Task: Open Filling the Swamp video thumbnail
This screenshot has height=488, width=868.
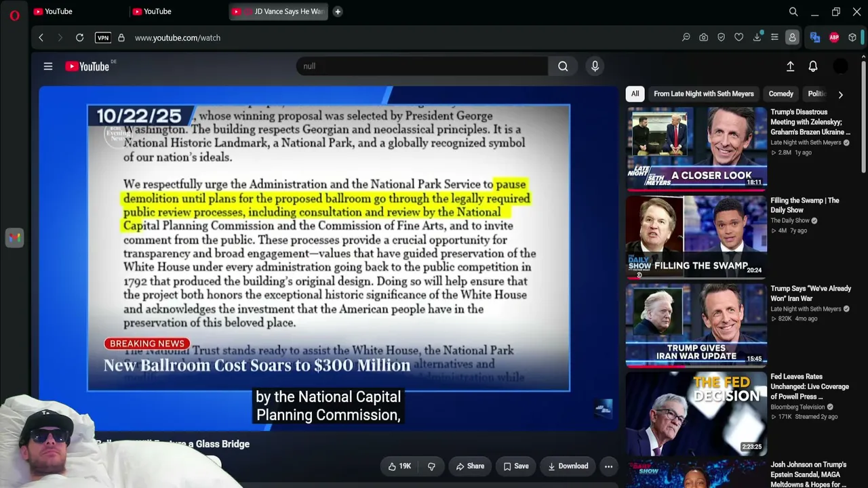Action: (696, 236)
